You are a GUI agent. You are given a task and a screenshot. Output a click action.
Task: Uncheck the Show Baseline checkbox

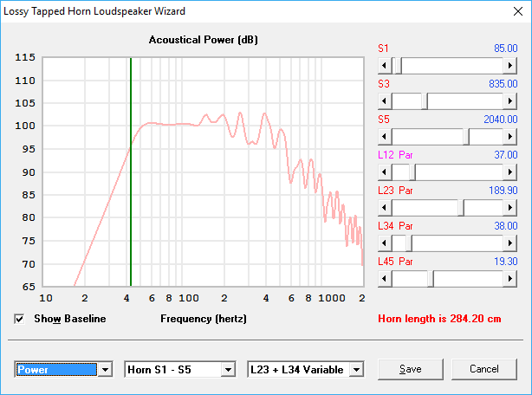point(19,319)
